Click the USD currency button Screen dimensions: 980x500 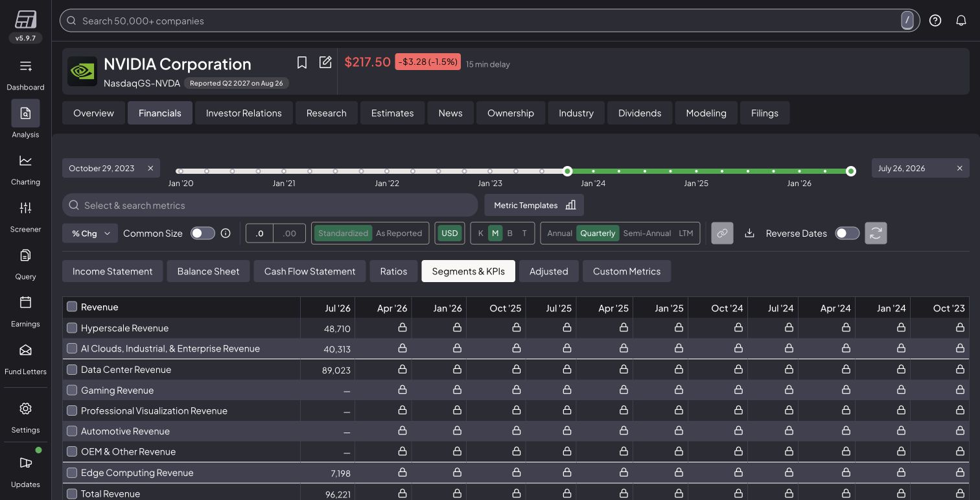[449, 233]
